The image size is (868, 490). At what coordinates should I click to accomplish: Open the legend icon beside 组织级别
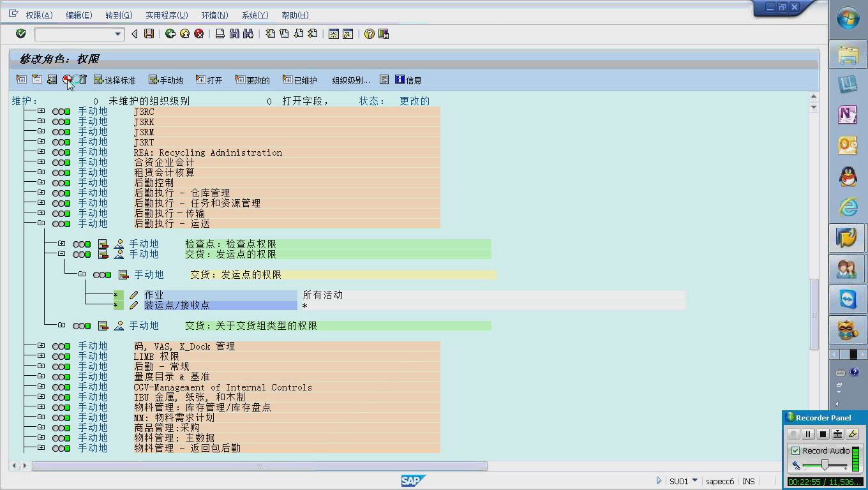pos(384,80)
